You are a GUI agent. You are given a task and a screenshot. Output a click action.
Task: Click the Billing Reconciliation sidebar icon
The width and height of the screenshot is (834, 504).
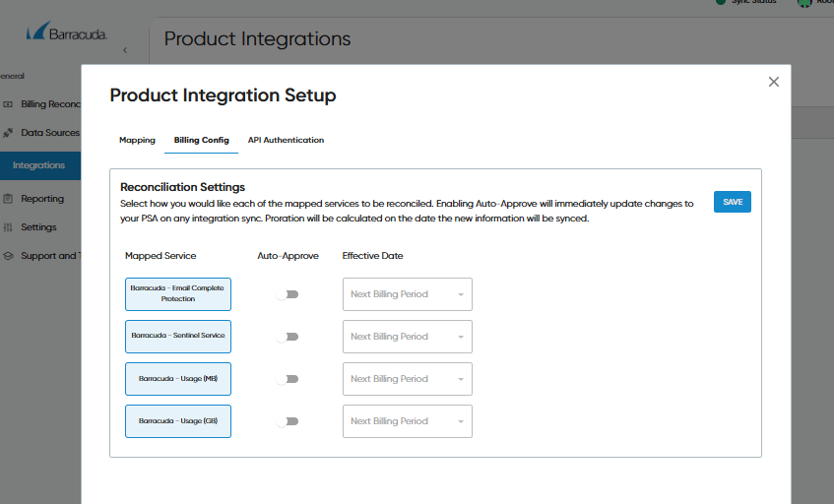pos(8,104)
